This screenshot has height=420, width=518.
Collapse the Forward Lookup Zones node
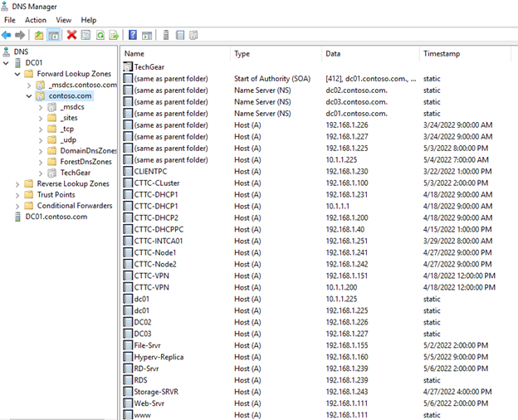click(17, 74)
